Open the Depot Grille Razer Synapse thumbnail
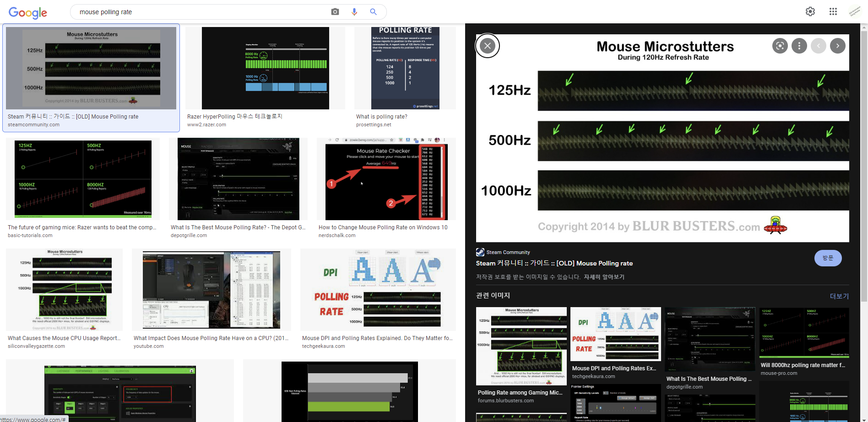 (238, 179)
